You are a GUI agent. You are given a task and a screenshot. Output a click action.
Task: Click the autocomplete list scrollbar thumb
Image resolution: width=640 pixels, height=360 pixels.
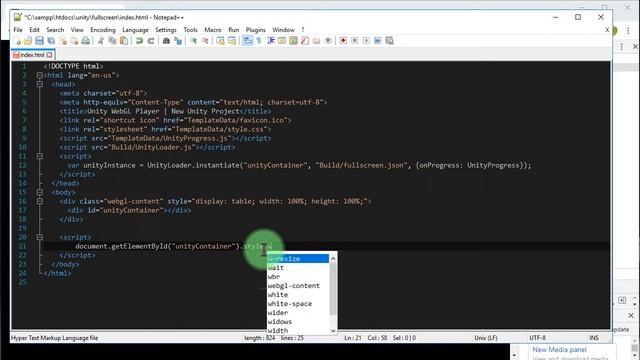pyautogui.click(x=333, y=289)
